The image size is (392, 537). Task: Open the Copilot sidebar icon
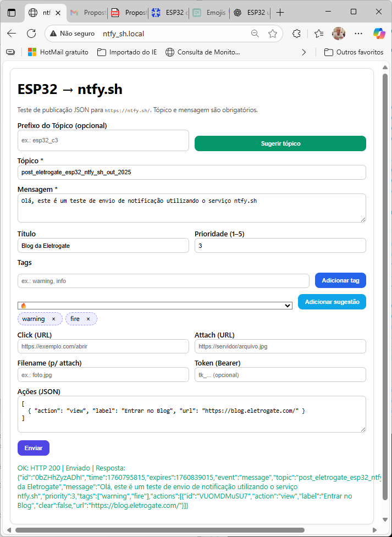(379, 34)
